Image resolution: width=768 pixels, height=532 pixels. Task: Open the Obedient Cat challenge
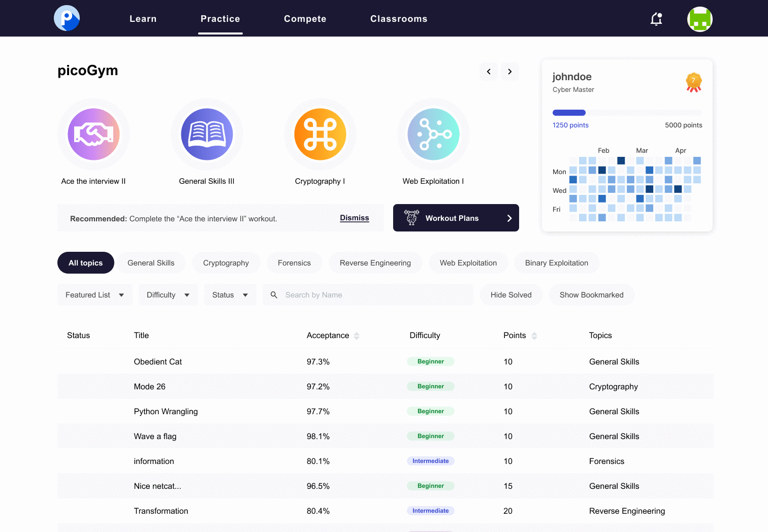pyautogui.click(x=158, y=362)
